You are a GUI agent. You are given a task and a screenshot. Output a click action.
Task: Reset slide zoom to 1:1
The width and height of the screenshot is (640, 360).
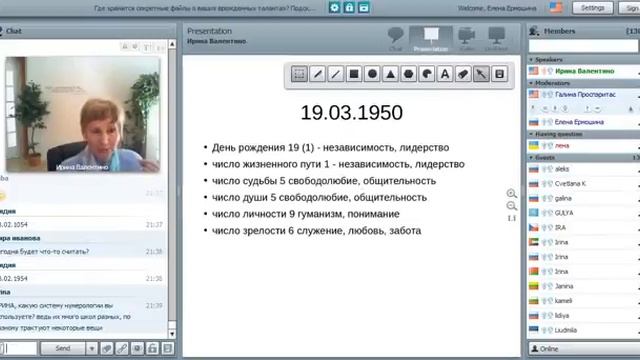(x=511, y=218)
